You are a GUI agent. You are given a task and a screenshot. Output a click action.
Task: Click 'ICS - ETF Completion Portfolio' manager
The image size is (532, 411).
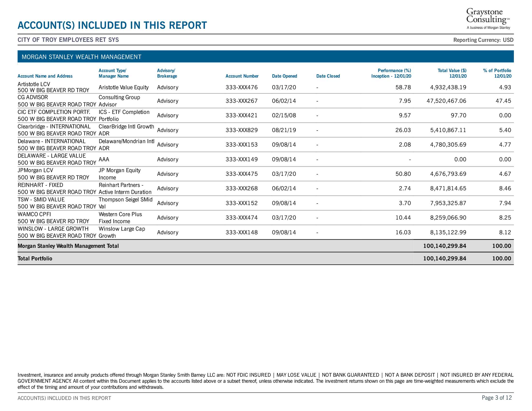click(x=124, y=115)
